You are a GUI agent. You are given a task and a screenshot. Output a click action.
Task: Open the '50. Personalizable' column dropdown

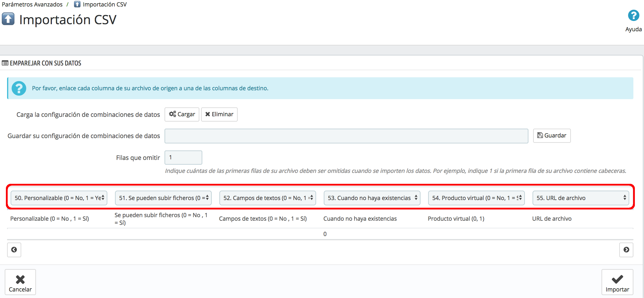[x=59, y=198]
